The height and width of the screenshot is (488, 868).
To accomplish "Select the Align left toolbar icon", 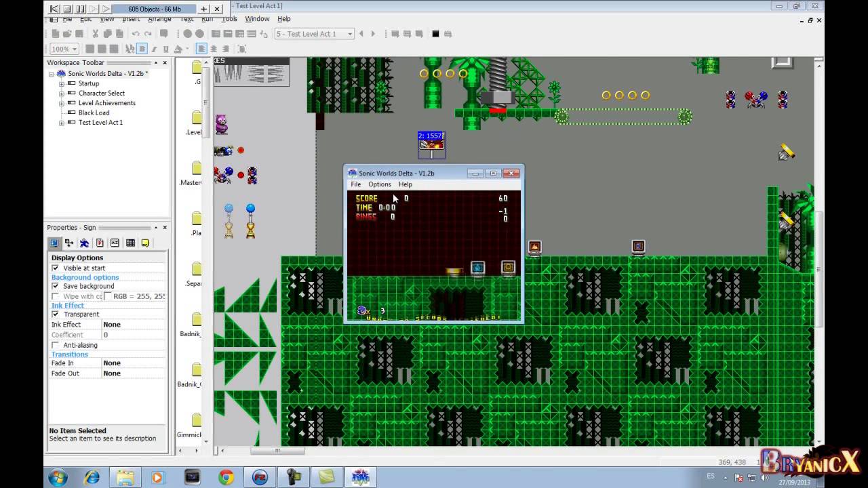I will coord(201,49).
